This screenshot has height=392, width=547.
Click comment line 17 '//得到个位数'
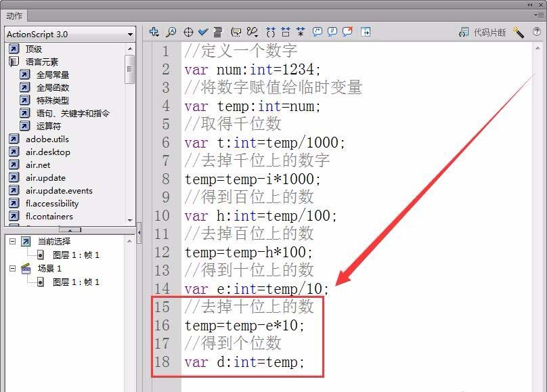[232, 343]
